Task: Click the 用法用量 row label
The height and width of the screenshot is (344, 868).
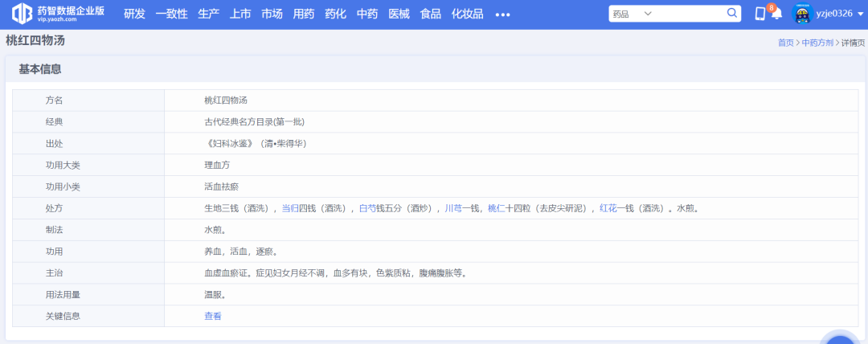Action: tap(63, 295)
